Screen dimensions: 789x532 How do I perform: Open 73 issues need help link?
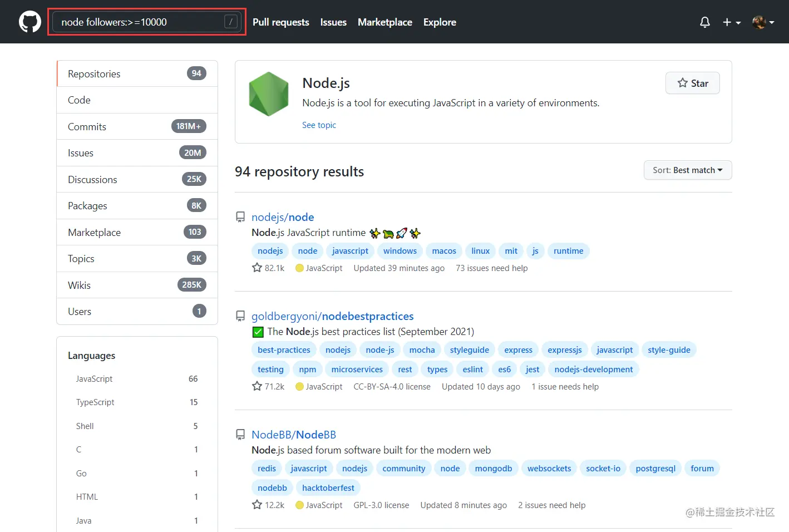(x=492, y=268)
